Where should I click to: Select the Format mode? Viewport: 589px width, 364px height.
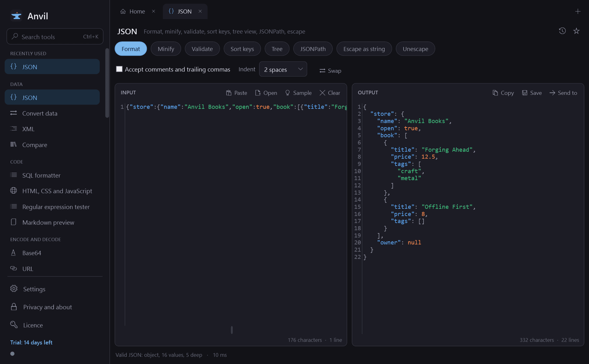[x=131, y=49]
